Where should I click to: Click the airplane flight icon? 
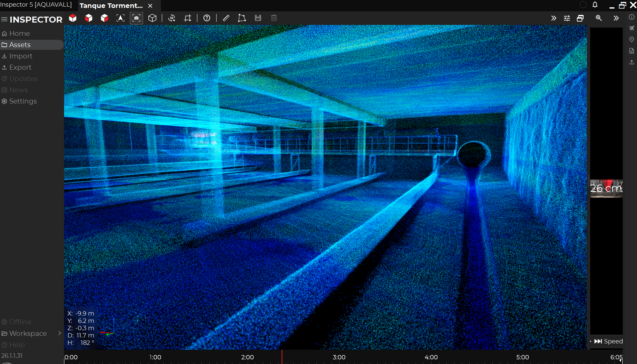click(632, 28)
